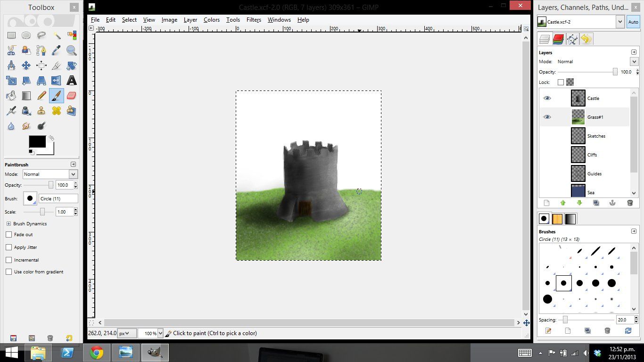Select the Blend/Gradient tool
The width and height of the screenshot is (644, 362).
tap(26, 95)
